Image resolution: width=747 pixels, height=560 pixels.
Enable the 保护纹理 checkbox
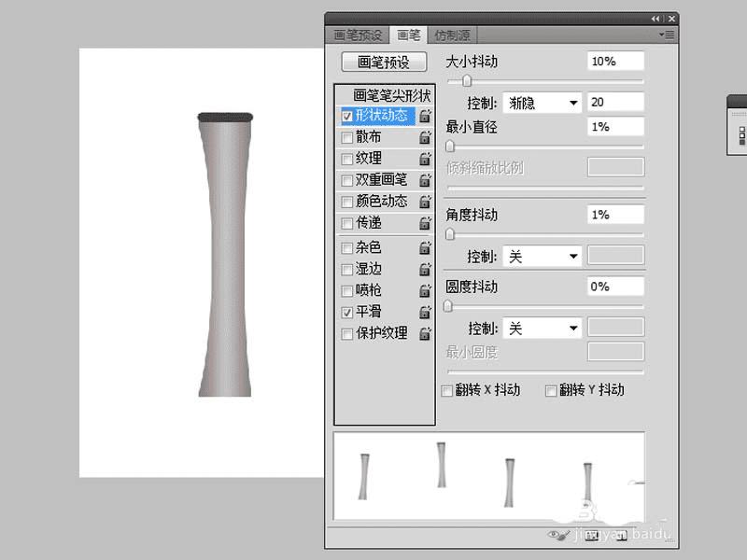pos(347,334)
